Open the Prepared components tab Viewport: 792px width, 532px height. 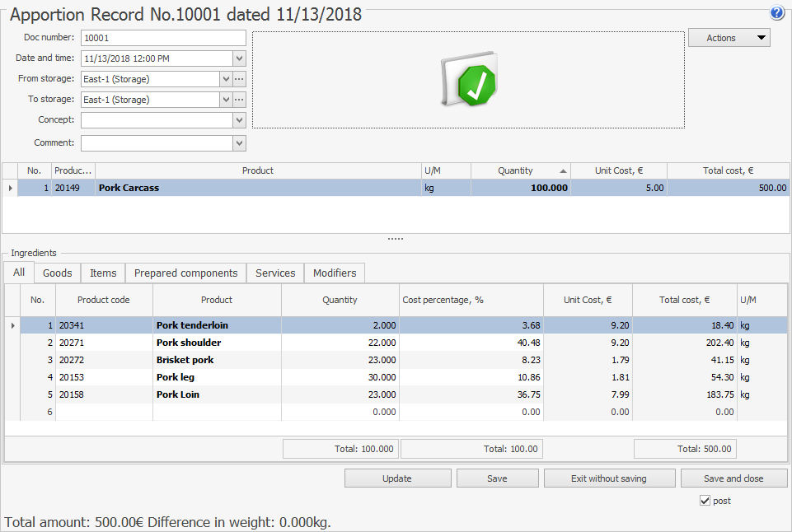[185, 273]
